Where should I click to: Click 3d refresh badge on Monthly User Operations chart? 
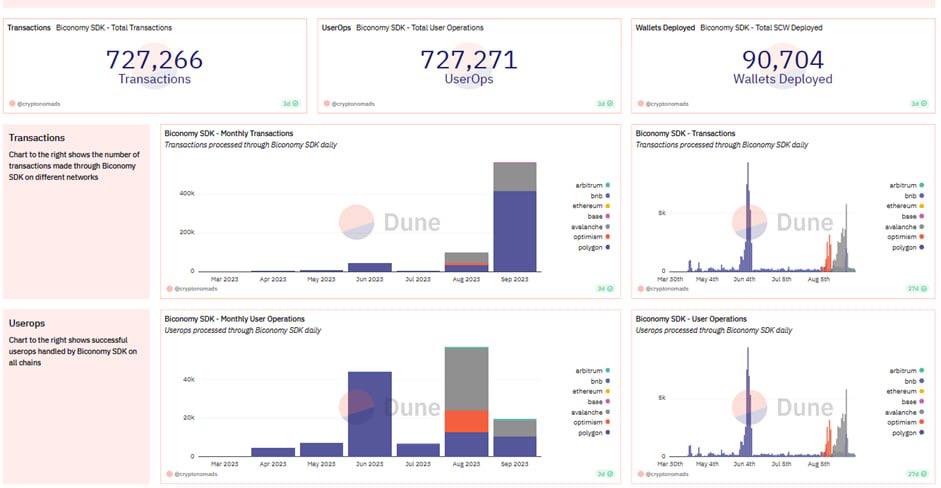tap(605, 474)
